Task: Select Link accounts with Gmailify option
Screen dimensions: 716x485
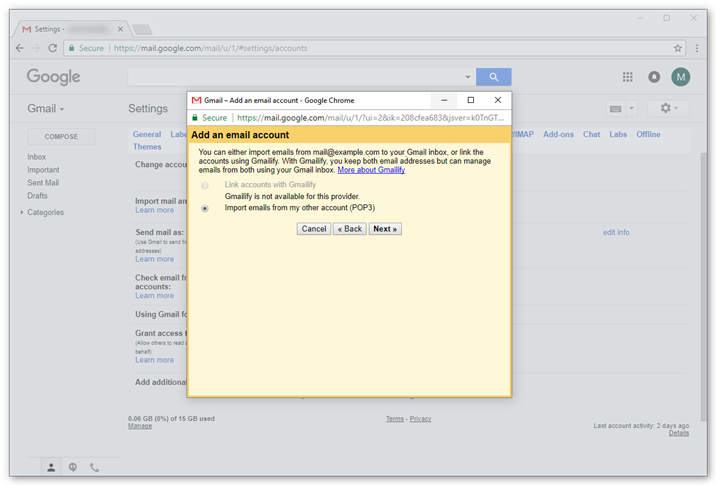Action: pos(205,186)
